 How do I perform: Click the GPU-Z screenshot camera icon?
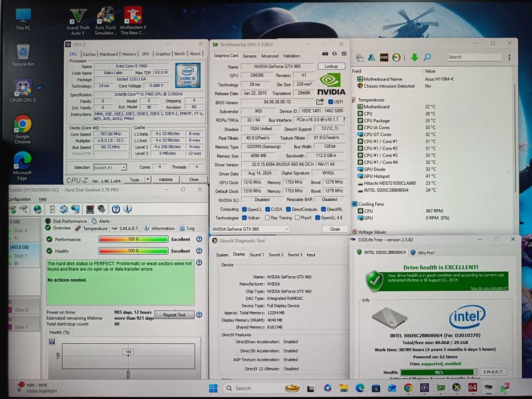coord(324,54)
